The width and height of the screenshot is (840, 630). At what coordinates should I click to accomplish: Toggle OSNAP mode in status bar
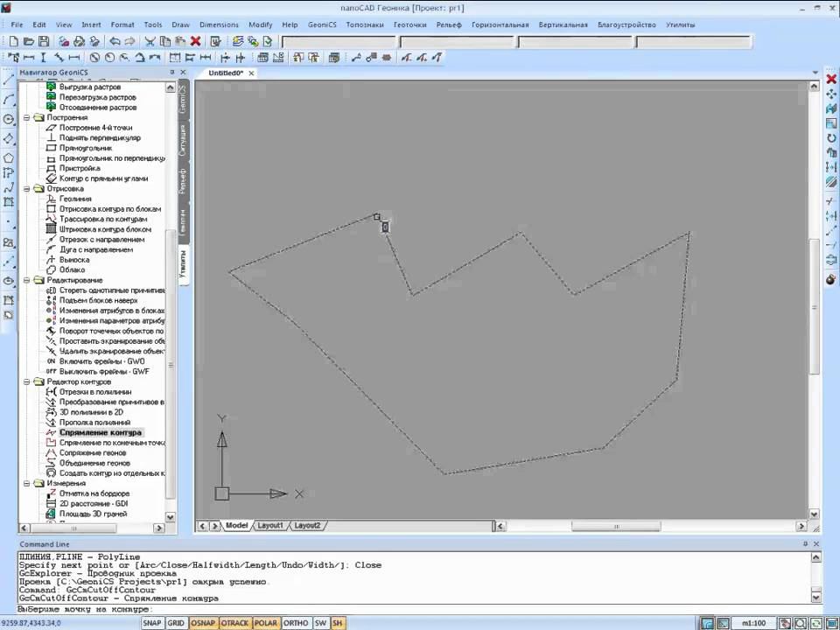click(203, 623)
